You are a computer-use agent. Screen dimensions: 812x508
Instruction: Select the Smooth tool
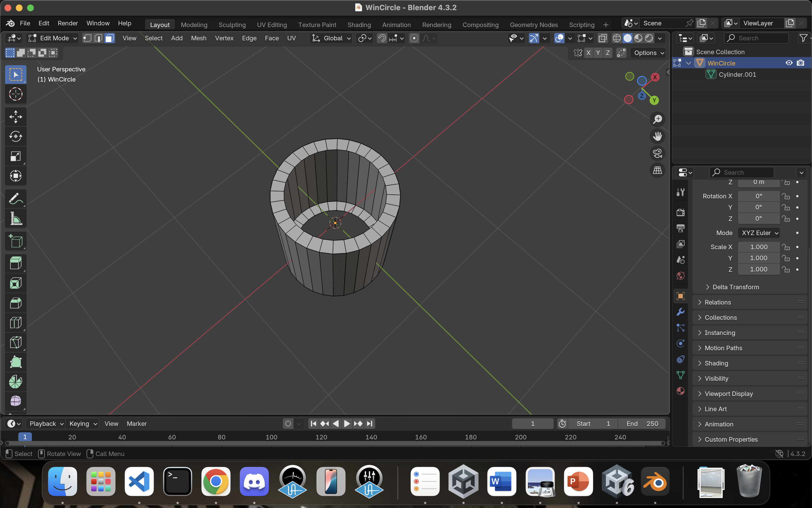pos(16,401)
